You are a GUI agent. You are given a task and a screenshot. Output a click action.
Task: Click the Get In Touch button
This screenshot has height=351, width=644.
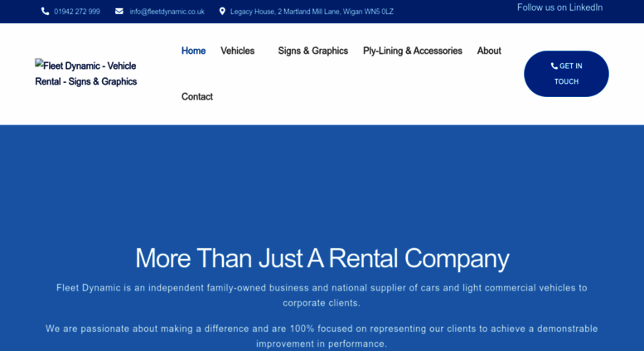pyautogui.click(x=566, y=74)
